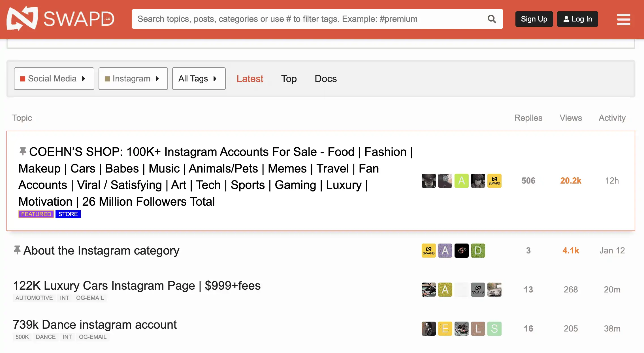
Task: Toggle the Top posts view
Action: click(289, 79)
